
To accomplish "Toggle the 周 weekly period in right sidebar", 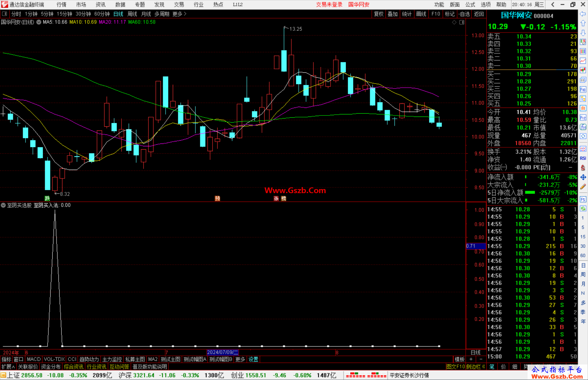I will 583,275.
